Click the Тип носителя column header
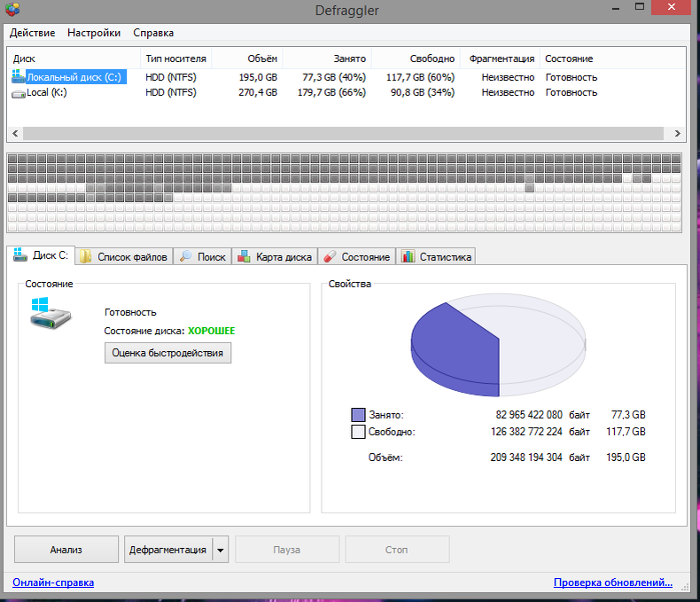Image resolution: width=700 pixels, height=602 pixels. click(176, 59)
